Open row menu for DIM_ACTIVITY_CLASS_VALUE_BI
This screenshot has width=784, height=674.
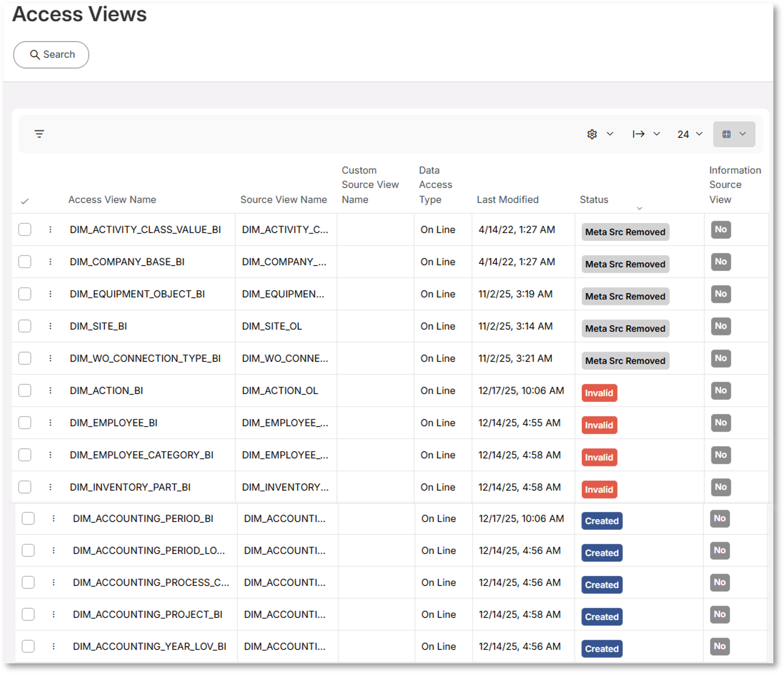coord(50,229)
